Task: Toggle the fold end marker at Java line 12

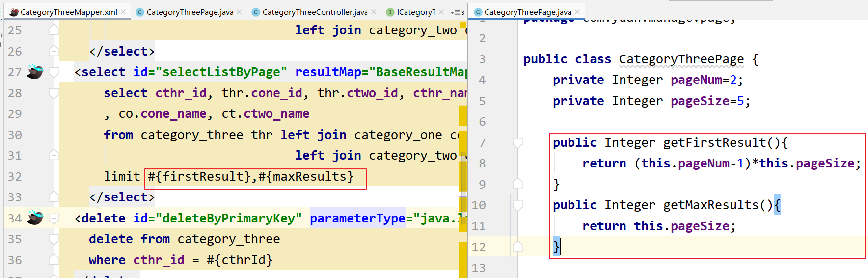Action: [517, 247]
